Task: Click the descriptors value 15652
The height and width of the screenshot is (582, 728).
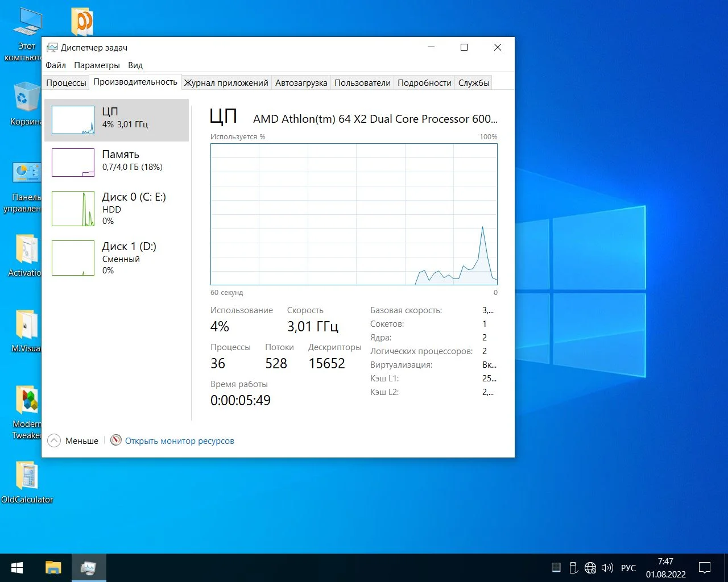Action: pos(327,363)
